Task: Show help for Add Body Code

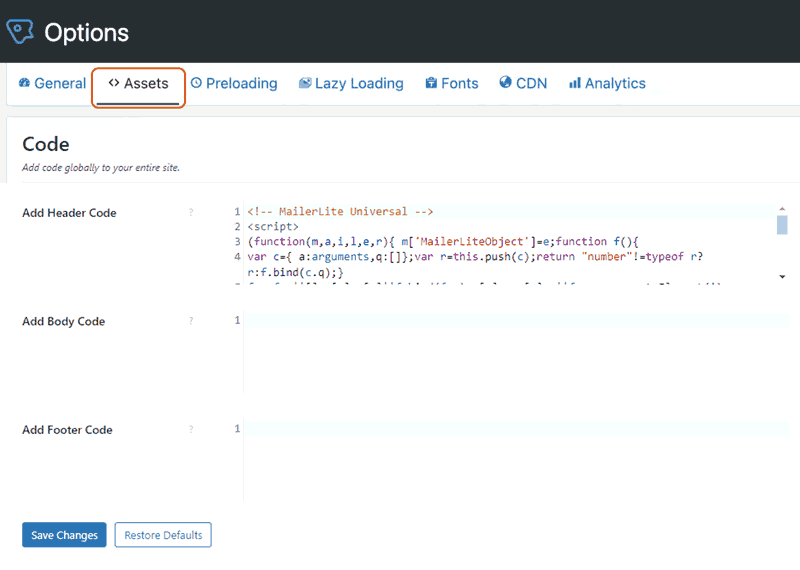Action: pos(191,321)
